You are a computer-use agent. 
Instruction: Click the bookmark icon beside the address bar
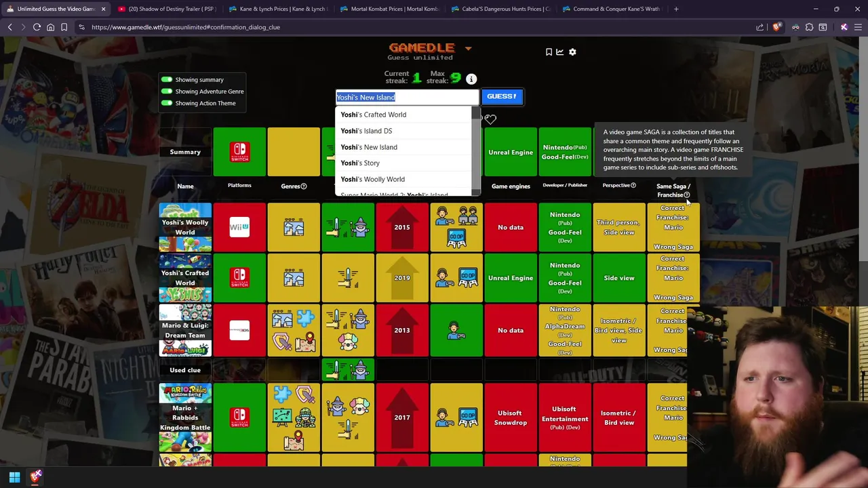click(x=64, y=27)
